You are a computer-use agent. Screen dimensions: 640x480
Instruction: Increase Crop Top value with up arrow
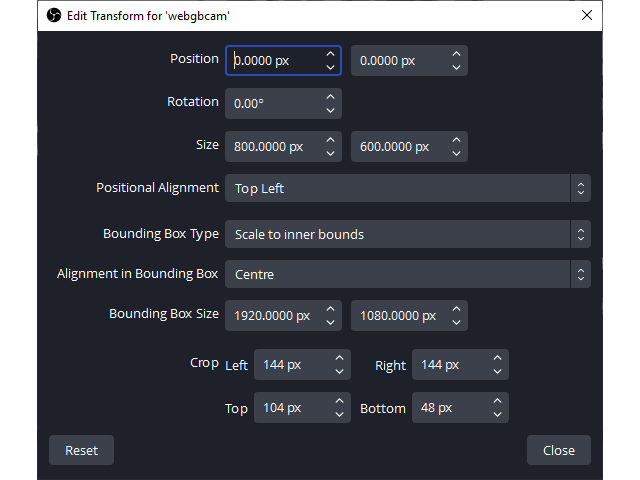point(339,401)
